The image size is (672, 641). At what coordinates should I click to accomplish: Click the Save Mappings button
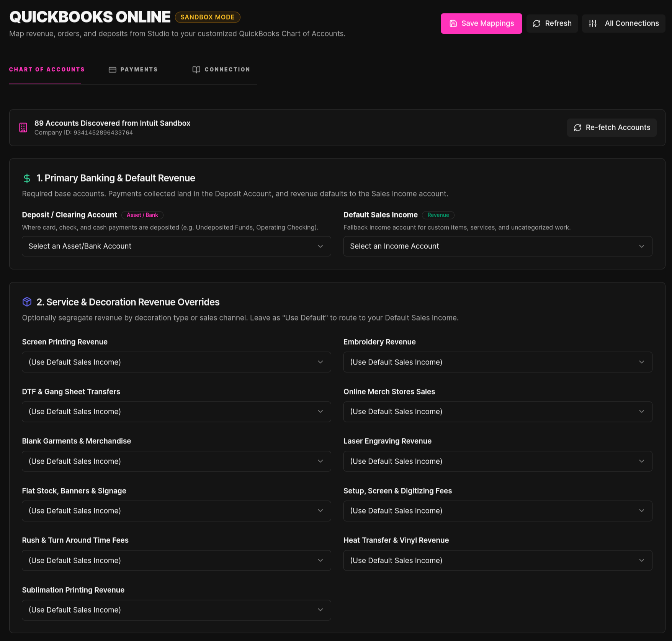481,23
